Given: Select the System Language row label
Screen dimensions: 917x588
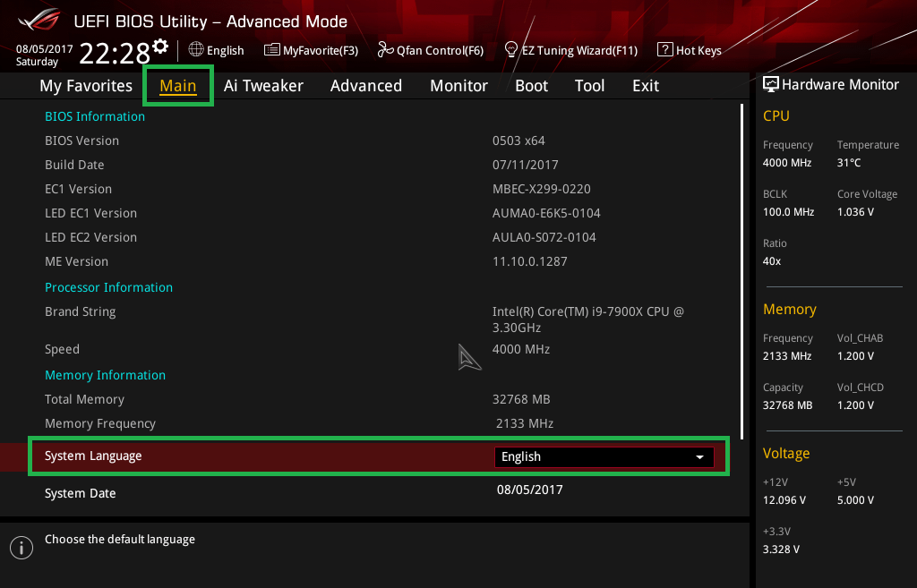Looking at the screenshot, I should click(93, 456).
